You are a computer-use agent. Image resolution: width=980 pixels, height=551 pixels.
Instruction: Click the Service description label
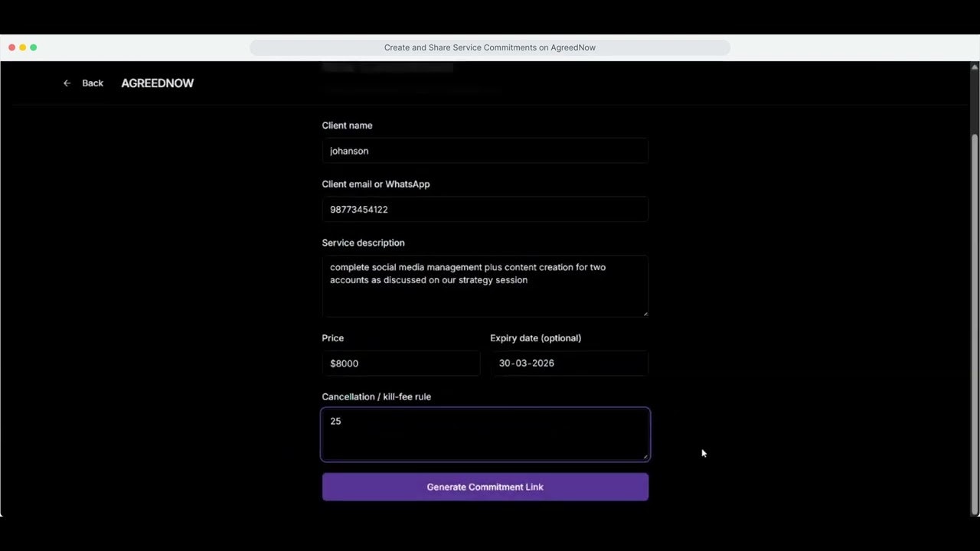363,243
